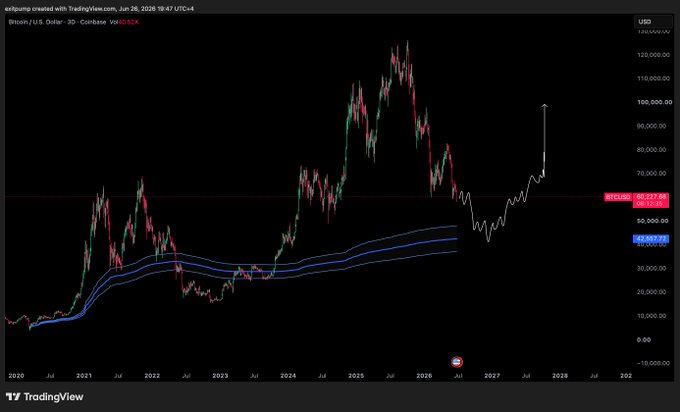Open the USD currency selector
Screen dimensions: 680x412
click(653, 22)
